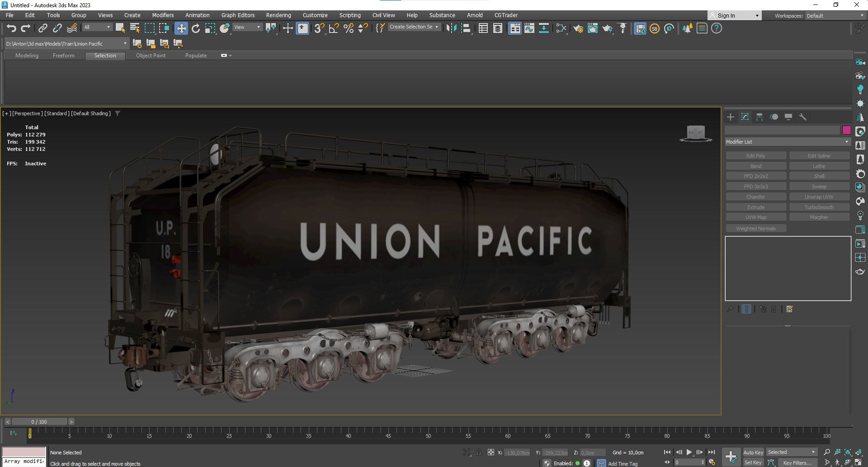Click the Play Animation button
This screenshot has height=467, width=868.
coord(689,452)
